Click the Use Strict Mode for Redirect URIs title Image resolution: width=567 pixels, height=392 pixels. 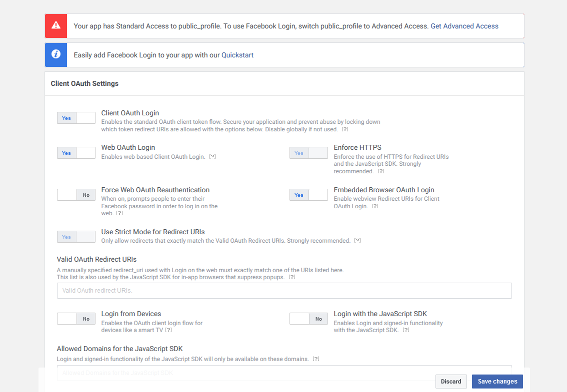click(153, 232)
